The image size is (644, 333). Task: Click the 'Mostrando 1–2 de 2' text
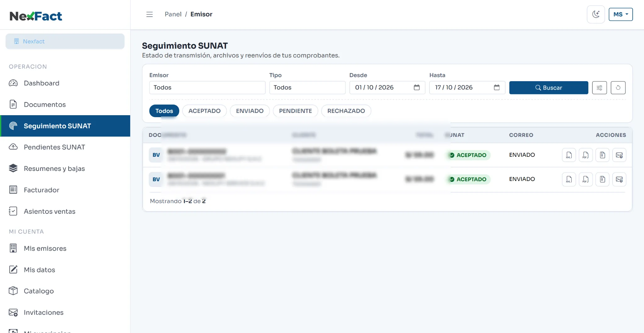coord(178,201)
